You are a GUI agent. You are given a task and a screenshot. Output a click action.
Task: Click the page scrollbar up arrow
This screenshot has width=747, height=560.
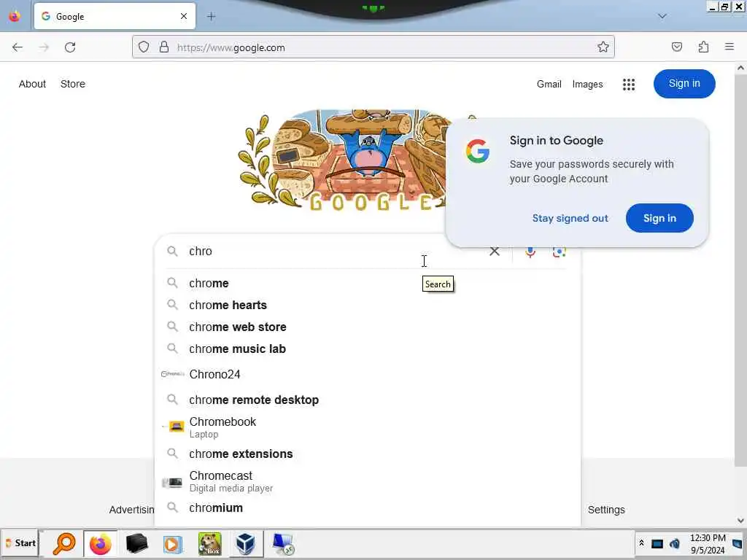tap(741, 68)
